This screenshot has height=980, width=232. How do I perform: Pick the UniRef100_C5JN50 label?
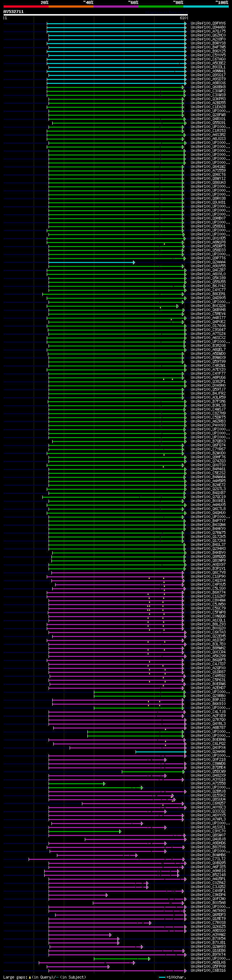pyautogui.click(x=208, y=604)
